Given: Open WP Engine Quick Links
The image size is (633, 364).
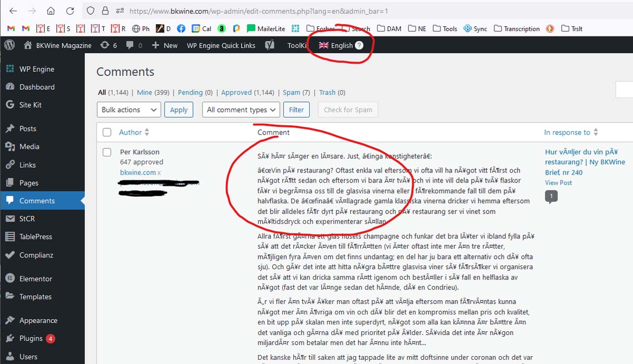Looking at the screenshot, I should click(x=221, y=45).
